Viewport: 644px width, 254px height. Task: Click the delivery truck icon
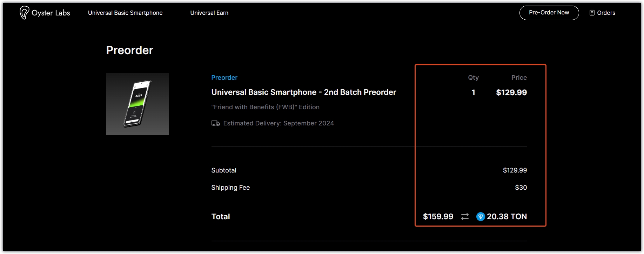pos(216,123)
